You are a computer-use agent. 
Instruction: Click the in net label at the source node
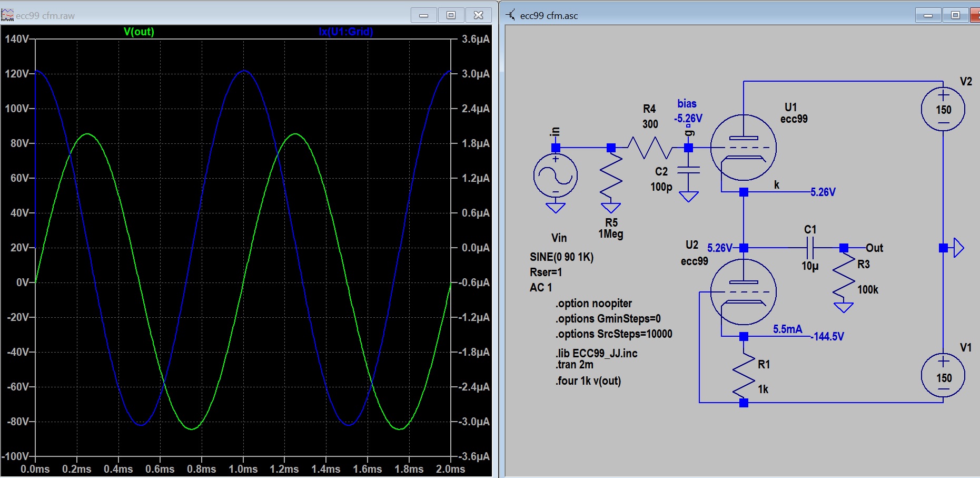point(556,132)
